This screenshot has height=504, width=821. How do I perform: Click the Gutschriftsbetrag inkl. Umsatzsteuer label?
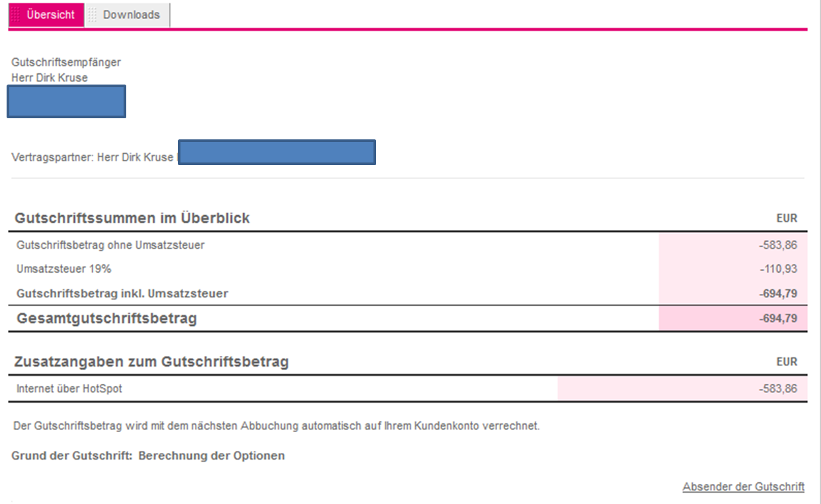(122, 293)
